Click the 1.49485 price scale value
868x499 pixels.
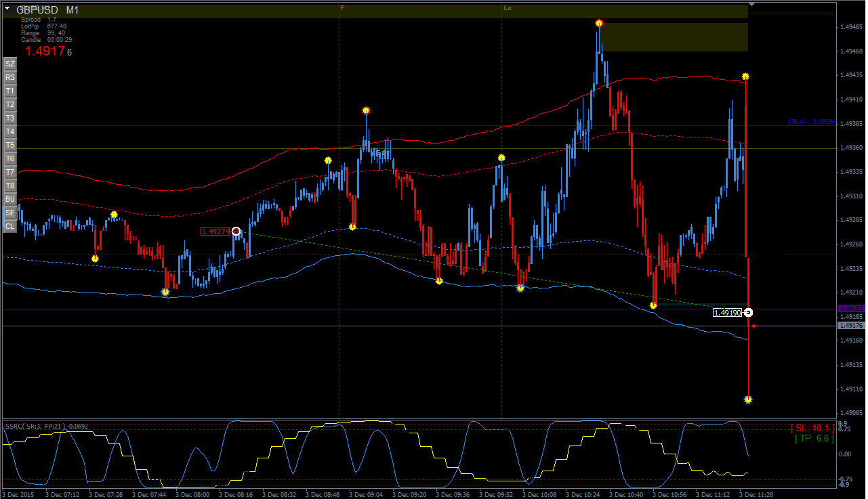(x=850, y=27)
